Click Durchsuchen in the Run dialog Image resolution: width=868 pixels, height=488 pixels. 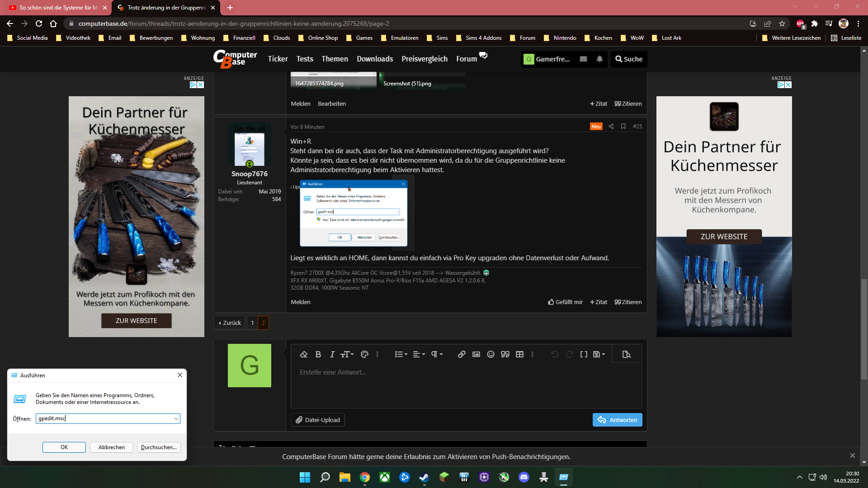pyautogui.click(x=159, y=447)
